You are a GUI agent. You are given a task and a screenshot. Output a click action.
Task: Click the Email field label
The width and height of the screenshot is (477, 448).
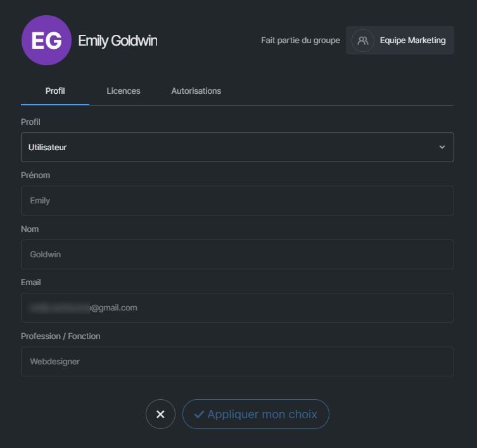click(31, 282)
